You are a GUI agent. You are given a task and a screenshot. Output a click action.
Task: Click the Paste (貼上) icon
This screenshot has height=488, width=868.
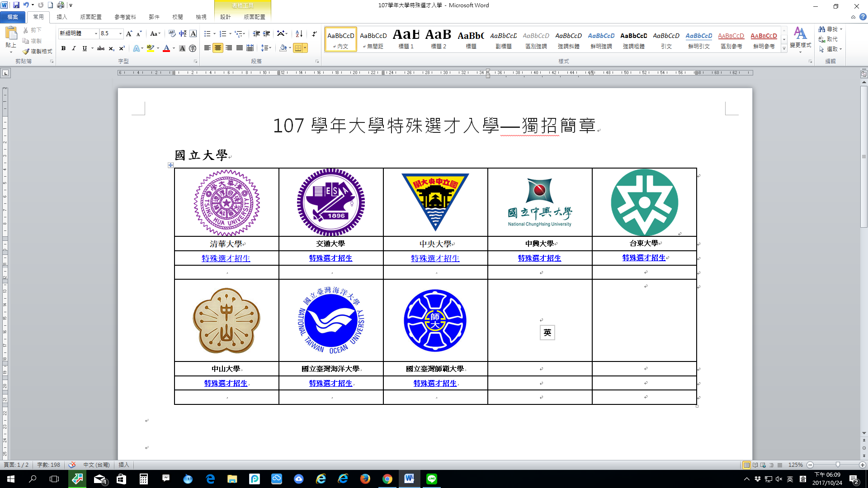[x=11, y=33]
